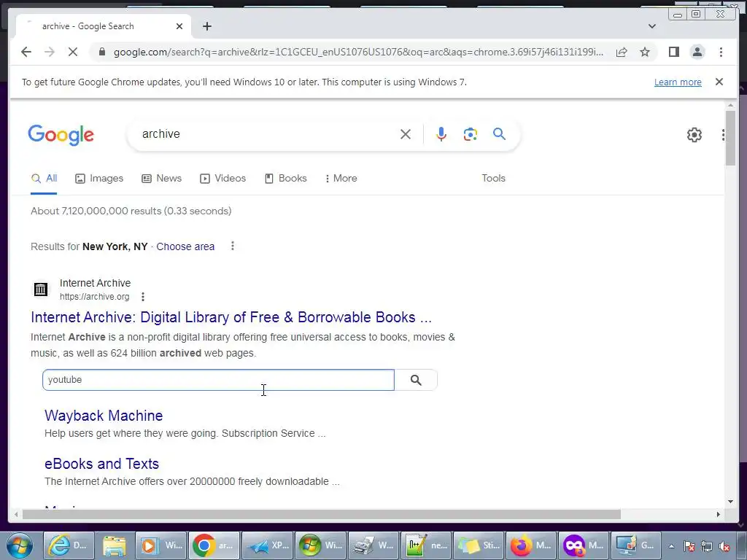Search archive.org for youtube
This screenshot has width=747, height=560.
(416, 380)
